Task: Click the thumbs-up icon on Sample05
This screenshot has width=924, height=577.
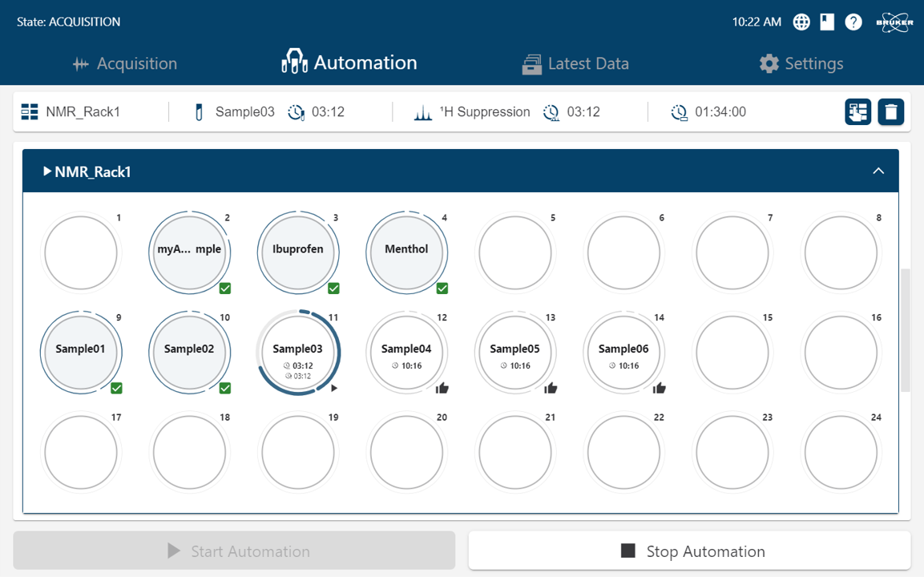Action: [551, 388]
